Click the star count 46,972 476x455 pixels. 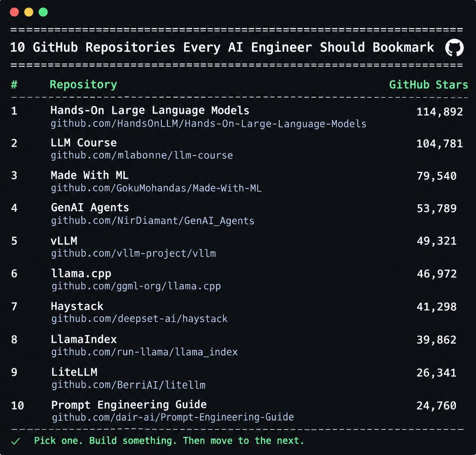(436, 274)
